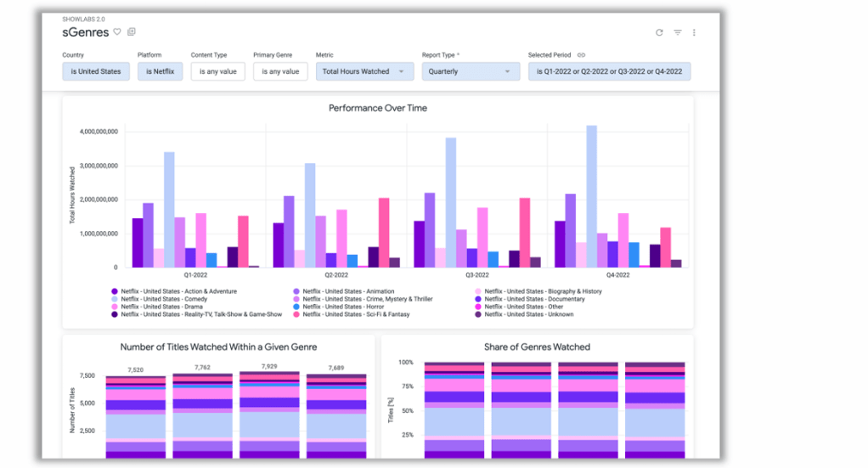Screen dimensions: 868x468
Task: Favorite the sGenres dashboard with the heart icon
Action: 117,32
